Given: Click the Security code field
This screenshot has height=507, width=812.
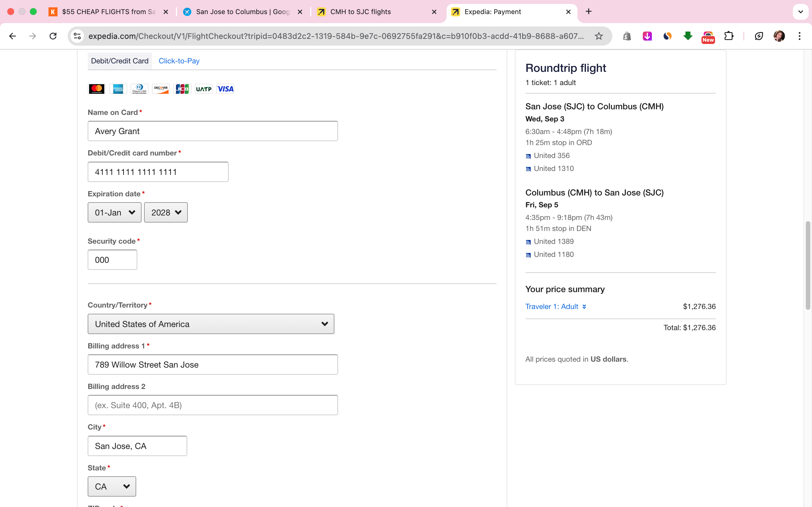Looking at the screenshot, I should [x=112, y=260].
